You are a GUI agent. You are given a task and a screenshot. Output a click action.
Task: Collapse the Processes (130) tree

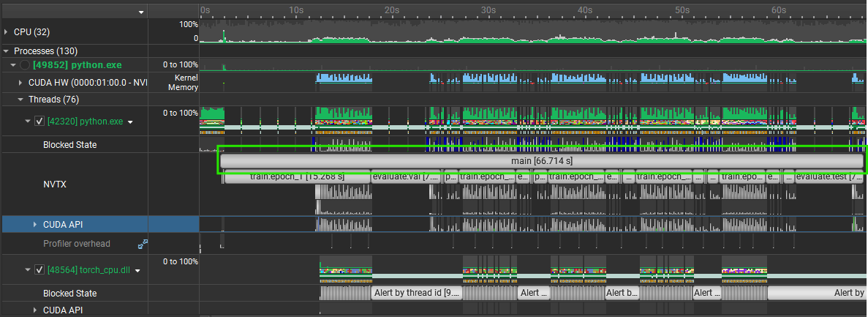6,51
